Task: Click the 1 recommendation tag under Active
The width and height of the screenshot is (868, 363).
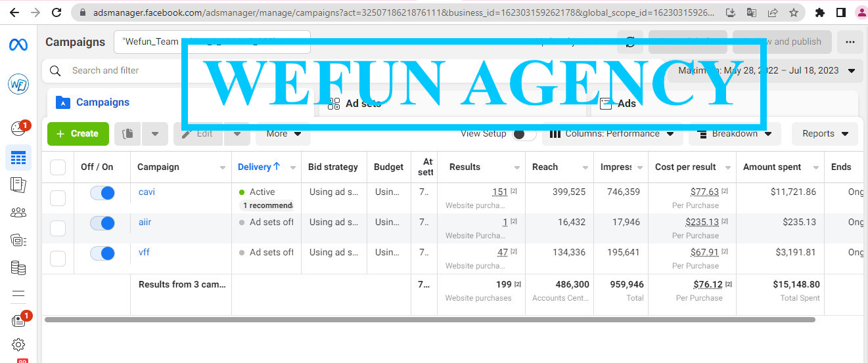Action: coord(266,205)
